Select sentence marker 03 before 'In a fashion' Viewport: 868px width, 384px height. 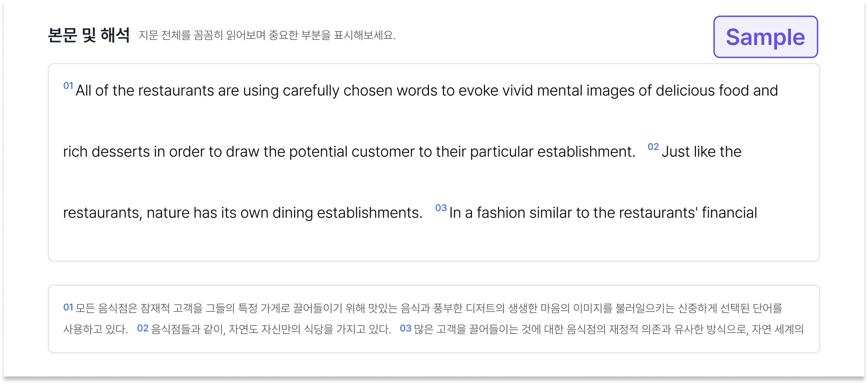pos(441,207)
